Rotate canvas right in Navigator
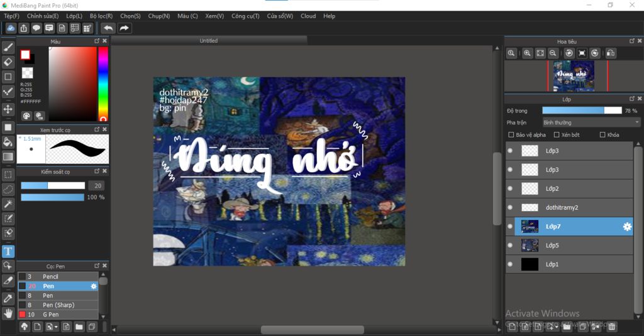The image size is (644, 336). 595,53
